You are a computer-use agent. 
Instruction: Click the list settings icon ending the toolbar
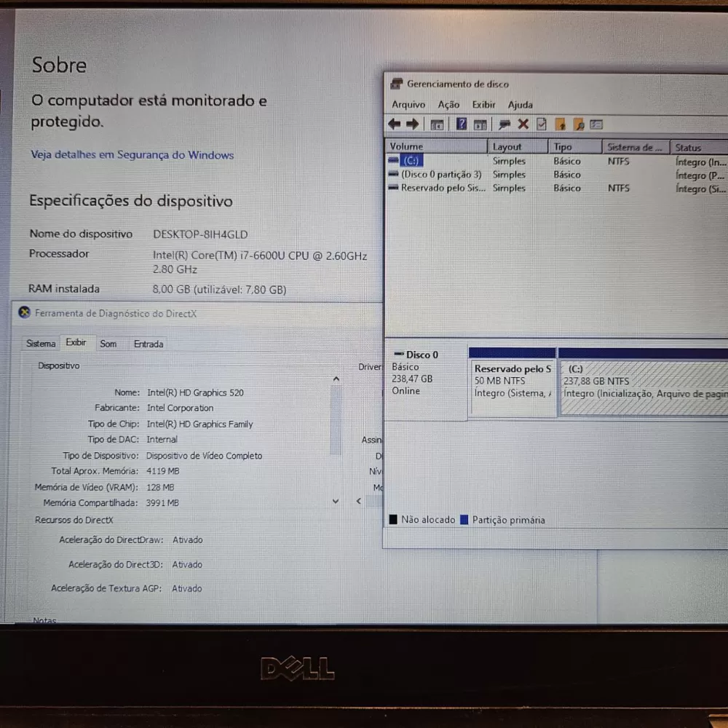[x=596, y=124]
